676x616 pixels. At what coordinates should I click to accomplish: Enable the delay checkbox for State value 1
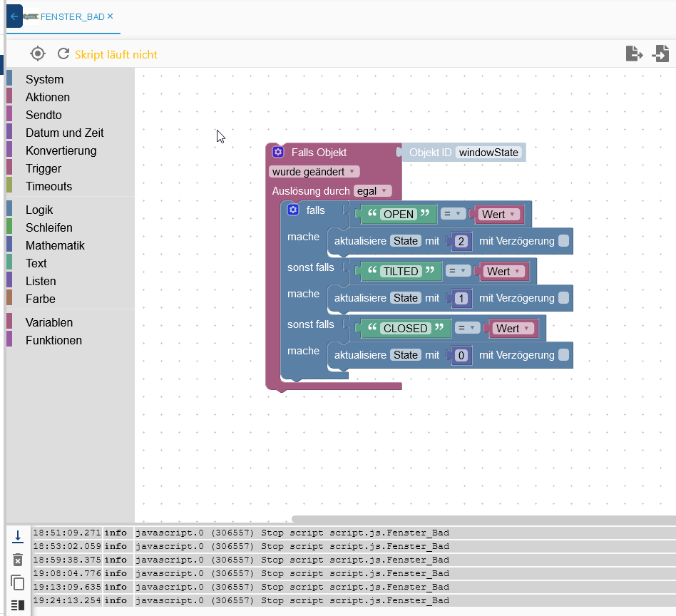563,298
